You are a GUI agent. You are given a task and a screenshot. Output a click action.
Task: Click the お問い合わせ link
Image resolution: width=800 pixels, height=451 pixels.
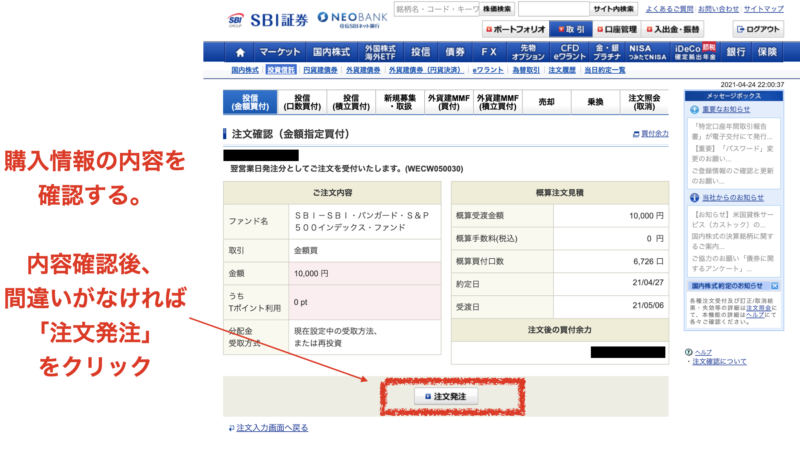[718, 9]
